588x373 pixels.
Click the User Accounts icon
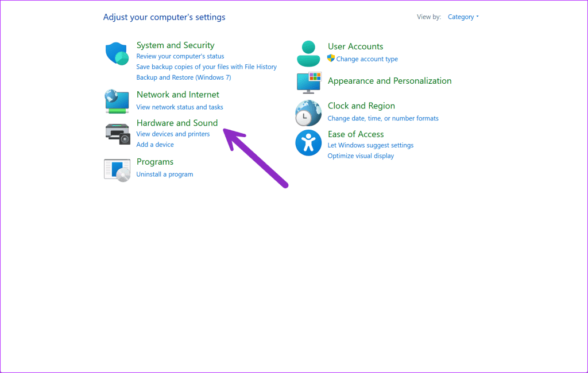(x=308, y=52)
